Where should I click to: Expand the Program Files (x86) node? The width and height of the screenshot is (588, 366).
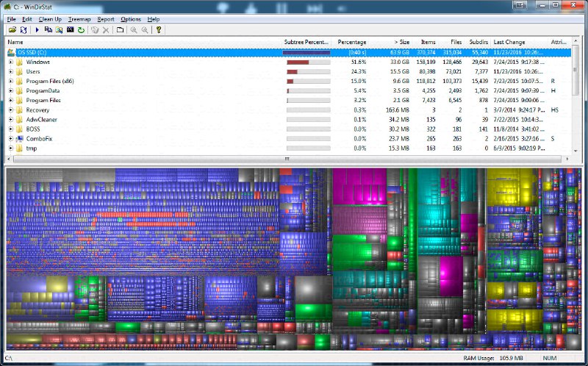click(x=11, y=81)
